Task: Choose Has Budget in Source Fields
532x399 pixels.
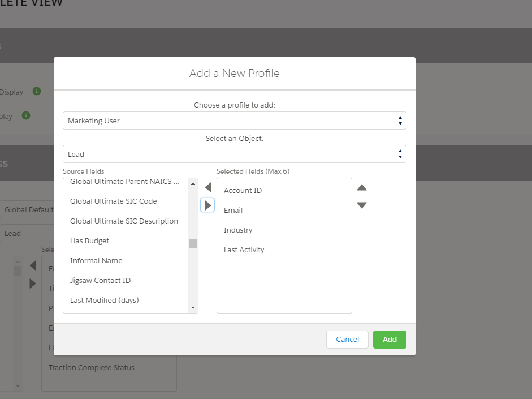Action: [x=89, y=241]
